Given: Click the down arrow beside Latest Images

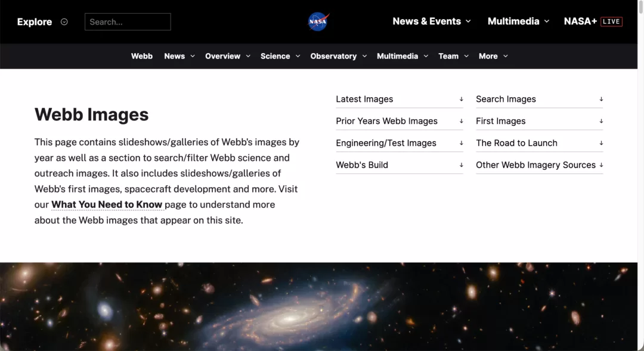Looking at the screenshot, I should pyautogui.click(x=461, y=100).
